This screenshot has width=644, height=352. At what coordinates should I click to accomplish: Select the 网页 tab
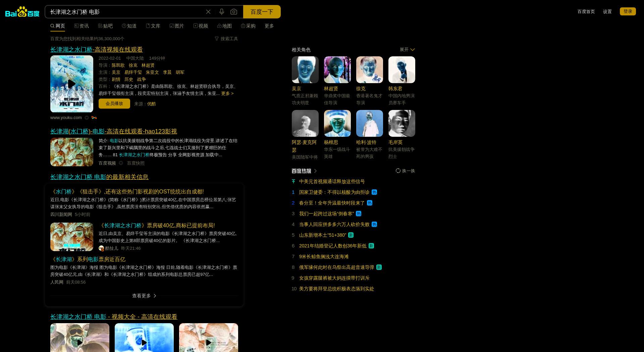[x=58, y=26]
